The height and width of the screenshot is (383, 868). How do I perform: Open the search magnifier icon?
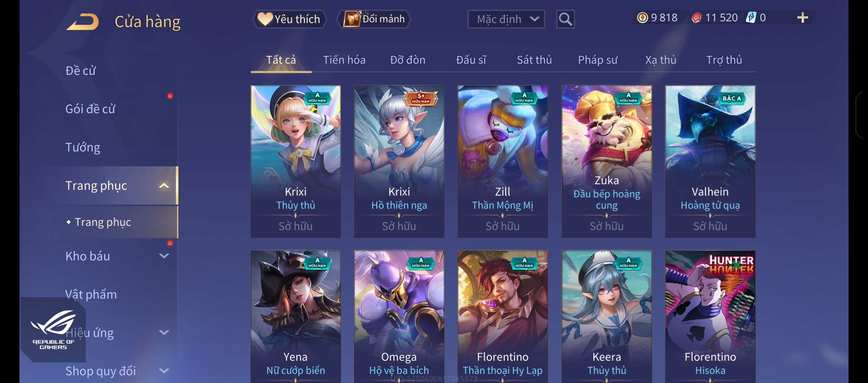pyautogui.click(x=565, y=19)
